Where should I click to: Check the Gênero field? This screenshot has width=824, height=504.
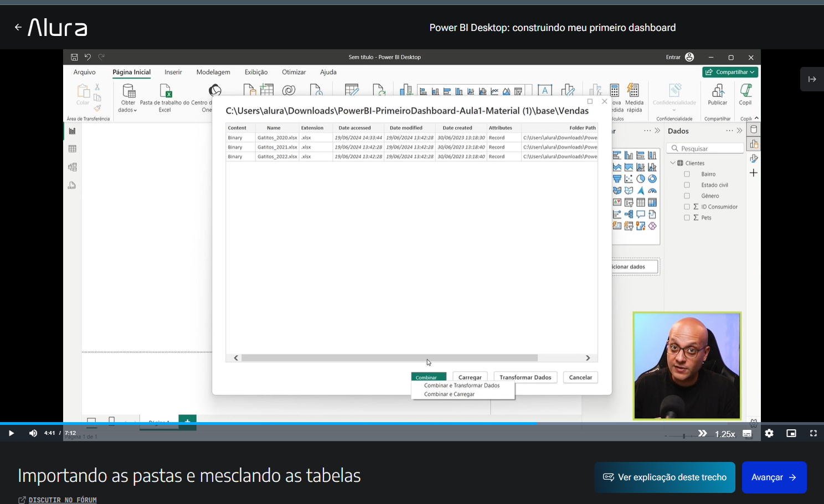coord(687,196)
